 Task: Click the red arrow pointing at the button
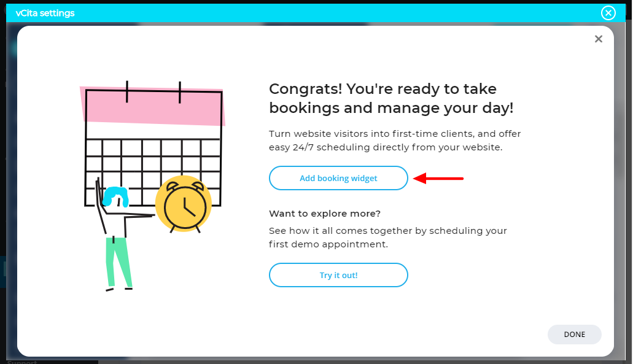point(438,179)
